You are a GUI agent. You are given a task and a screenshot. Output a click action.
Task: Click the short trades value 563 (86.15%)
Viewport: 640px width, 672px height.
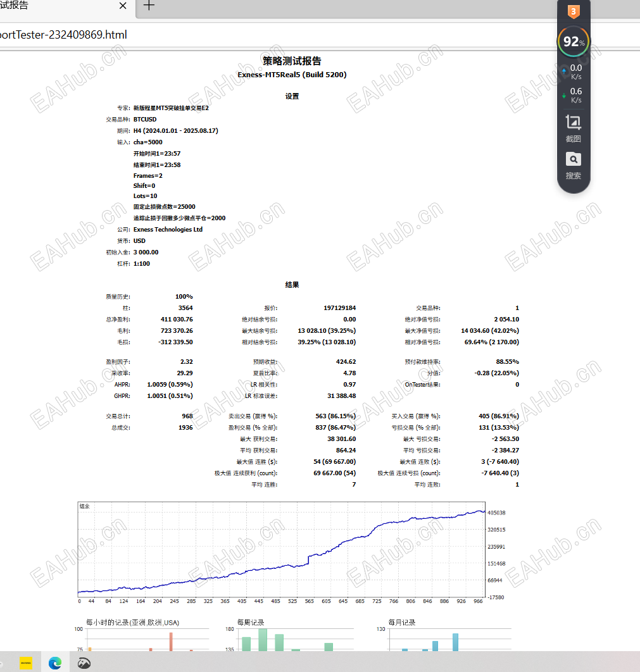pos(336,416)
